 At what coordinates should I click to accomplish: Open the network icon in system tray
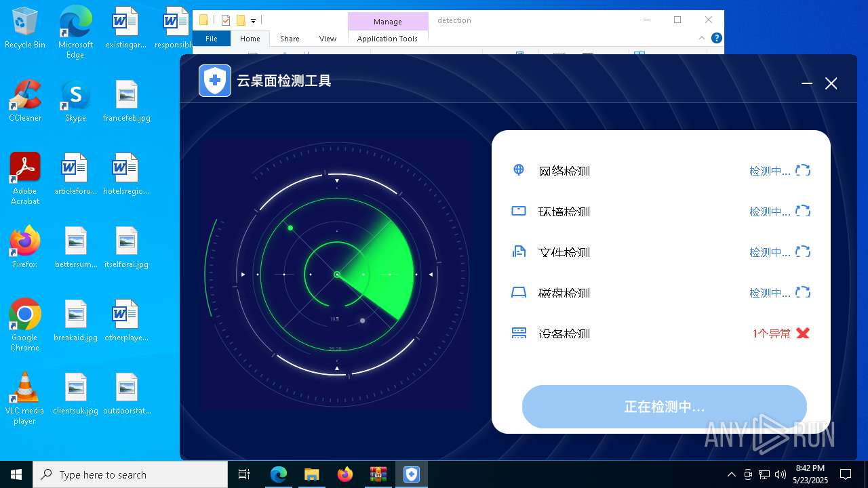click(764, 474)
